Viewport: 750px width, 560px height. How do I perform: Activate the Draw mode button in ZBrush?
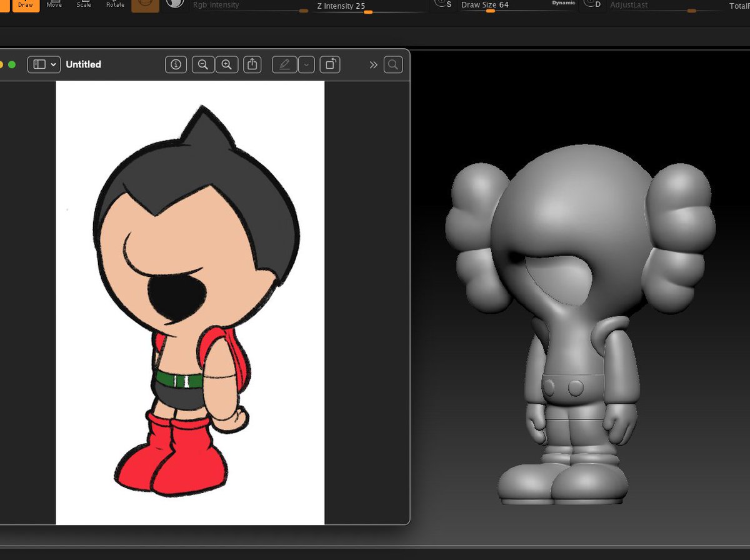pos(26,6)
